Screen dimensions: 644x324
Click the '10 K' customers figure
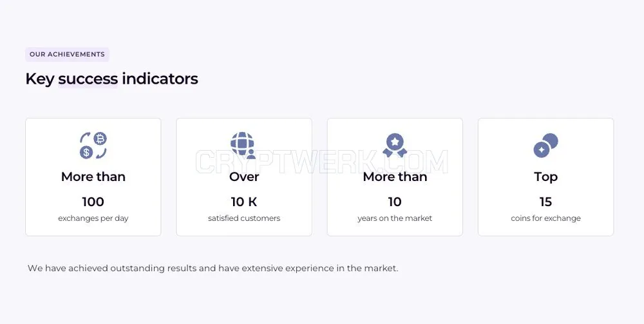244,202
